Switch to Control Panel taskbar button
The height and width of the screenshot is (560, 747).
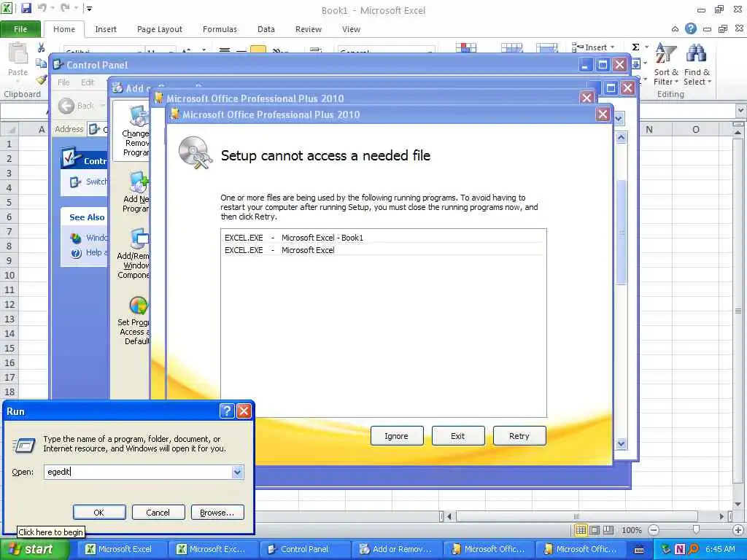click(x=304, y=549)
